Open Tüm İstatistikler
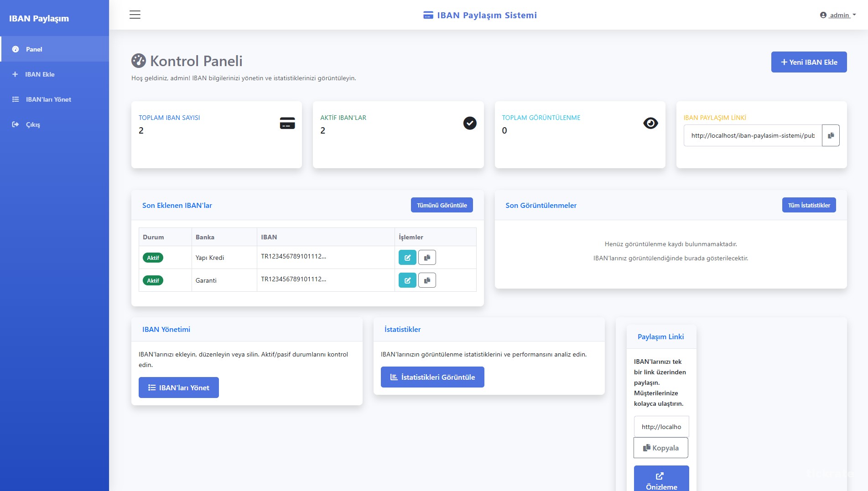Screen dimensions: 868x491 [809, 205]
